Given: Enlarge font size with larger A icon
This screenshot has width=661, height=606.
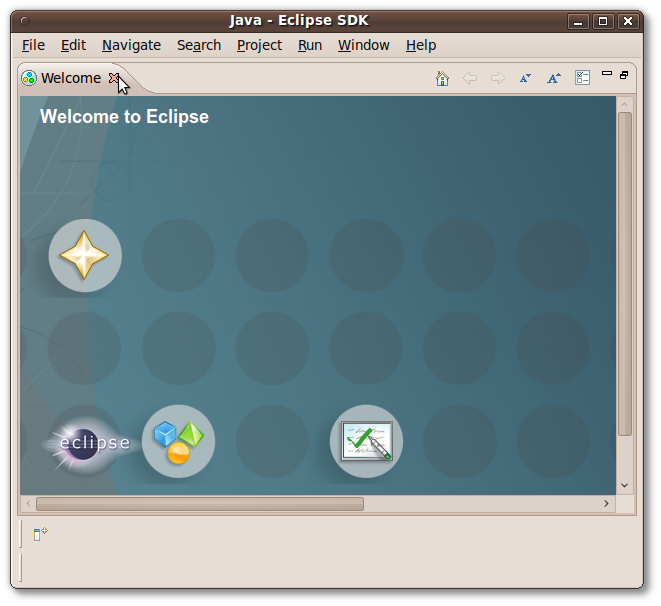Looking at the screenshot, I should tap(554, 78).
